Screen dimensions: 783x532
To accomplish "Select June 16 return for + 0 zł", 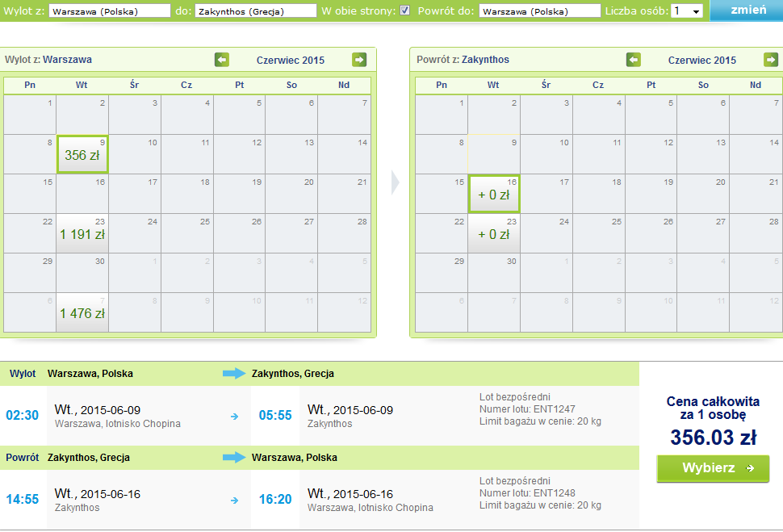I will 494,194.
